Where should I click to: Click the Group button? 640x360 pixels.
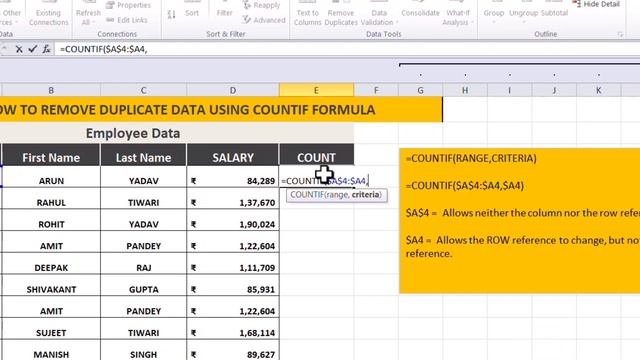[x=494, y=13]
